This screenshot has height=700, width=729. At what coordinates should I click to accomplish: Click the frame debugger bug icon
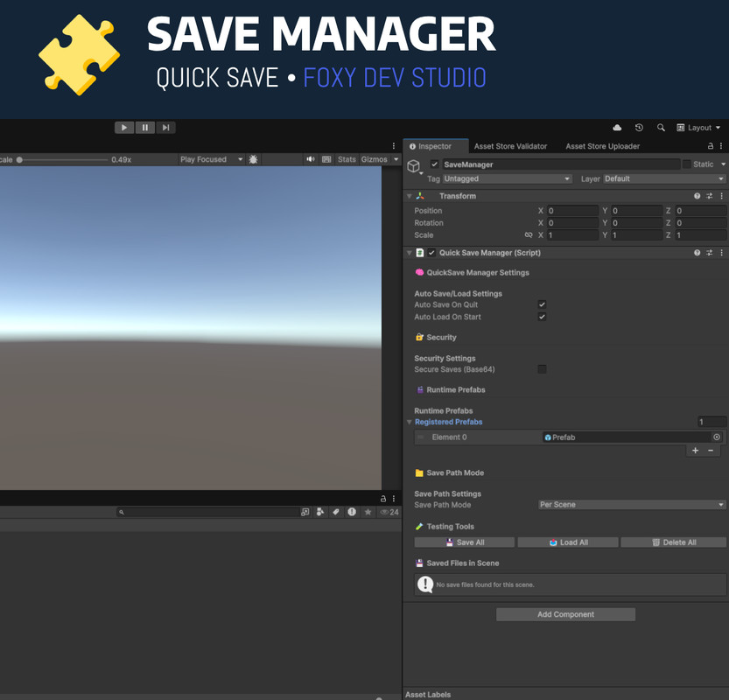coord(254,159)
